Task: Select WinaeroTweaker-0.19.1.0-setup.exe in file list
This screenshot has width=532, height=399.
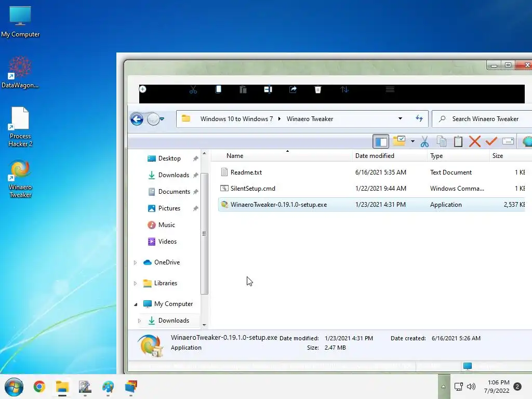Action: click(x=371, y=205)
